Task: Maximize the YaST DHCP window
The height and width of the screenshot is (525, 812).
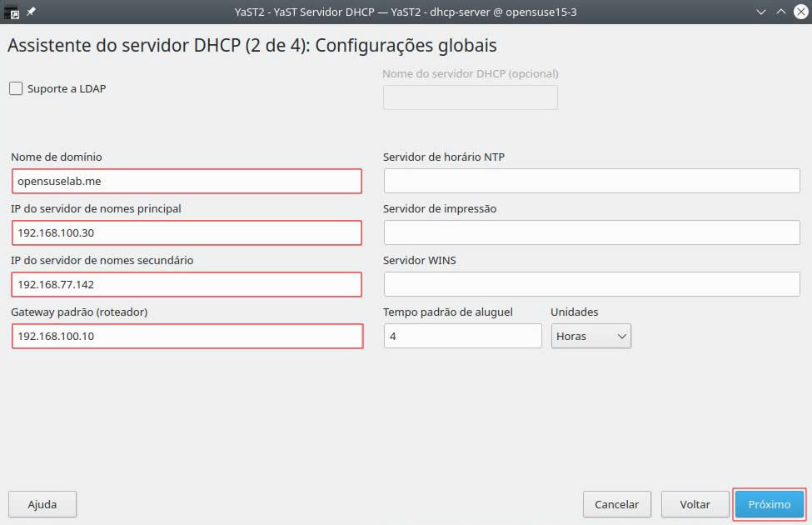Action: (780, 12)
